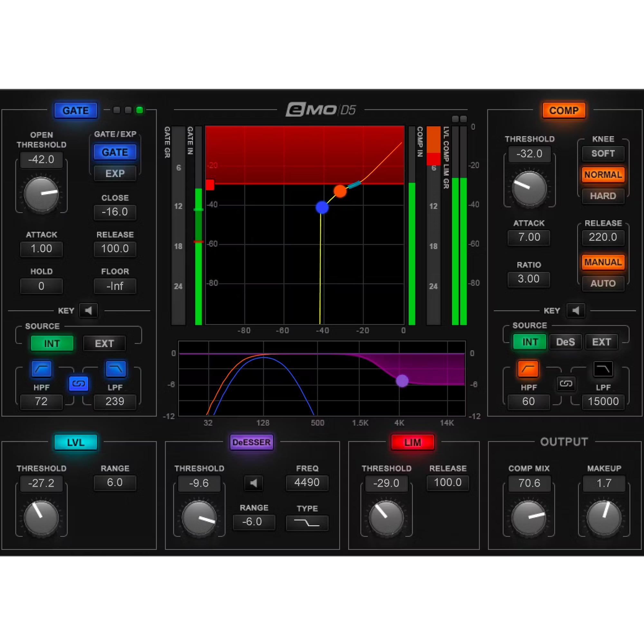Screen dimensions: 644x644
Task: Enable the compressor key low-pass filter
Action: coord(603,369)
